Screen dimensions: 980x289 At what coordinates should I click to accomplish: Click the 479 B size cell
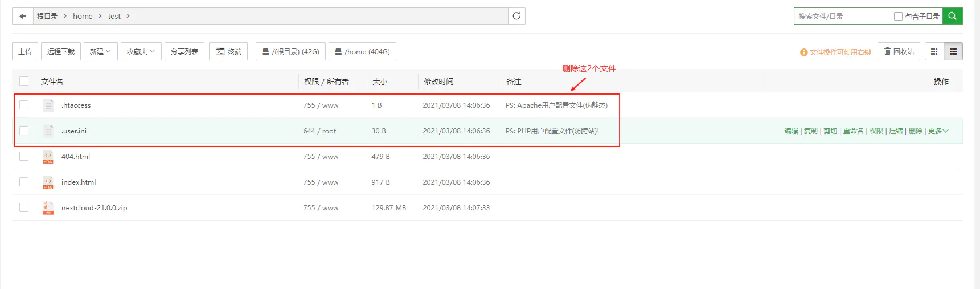coord(381,157)
